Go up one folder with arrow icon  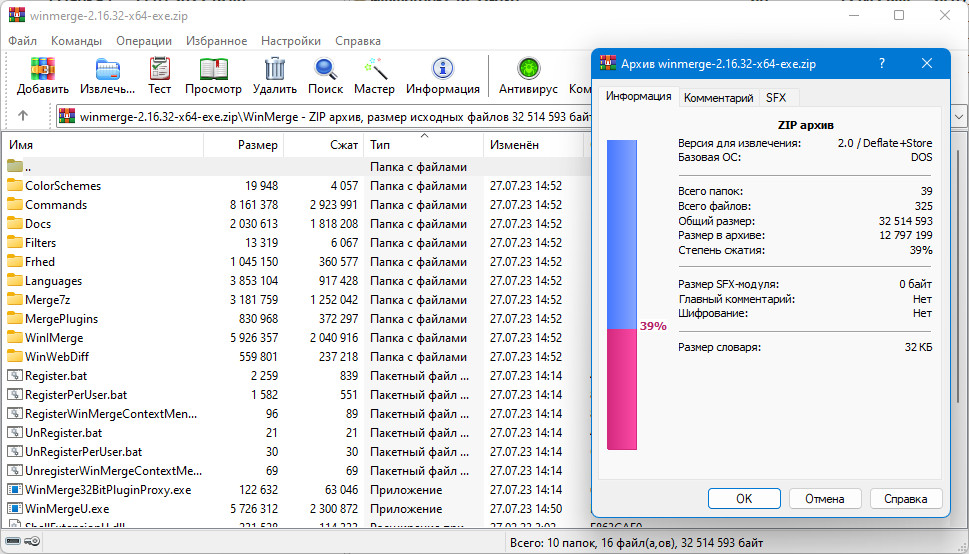23,116
